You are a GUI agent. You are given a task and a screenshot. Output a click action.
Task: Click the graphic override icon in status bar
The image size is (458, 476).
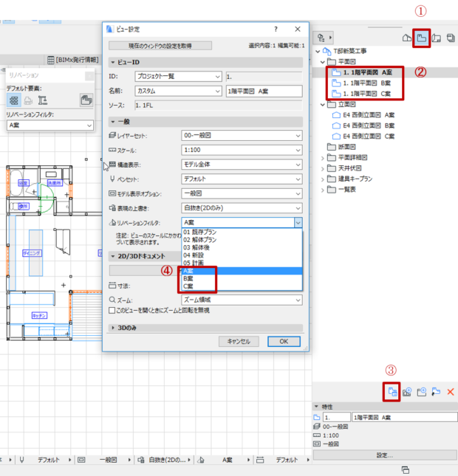140,460
